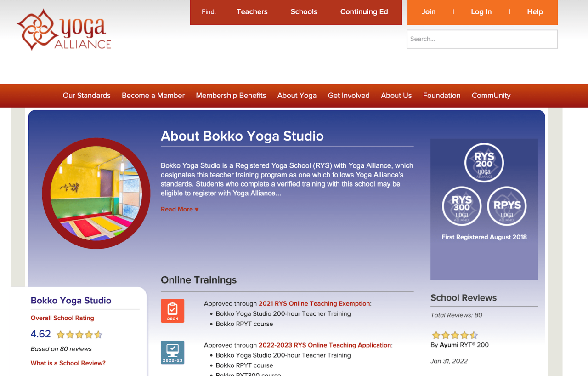This screenshot has width=588, height=376.
Task: Click the Yoga Alliance logo
Action: click(64, 30)
